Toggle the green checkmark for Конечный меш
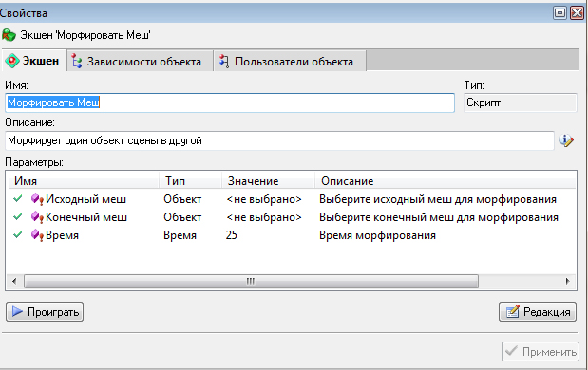588x370 pixels. tap(18, 216)
